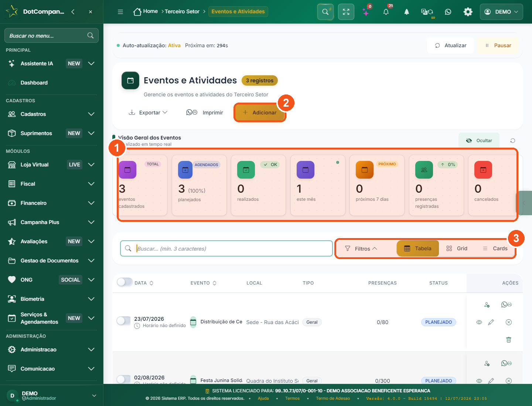532x406 pixels.
Task: Hide overview with the Ocultar button
Action: click(479, 141)
